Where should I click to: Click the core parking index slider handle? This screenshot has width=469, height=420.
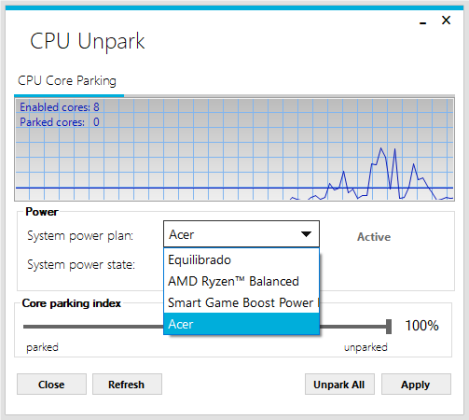coord(389,326)
